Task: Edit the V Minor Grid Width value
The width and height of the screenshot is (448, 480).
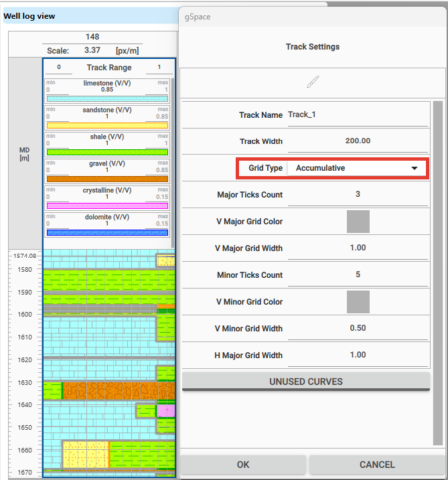Action: point(358,329)
